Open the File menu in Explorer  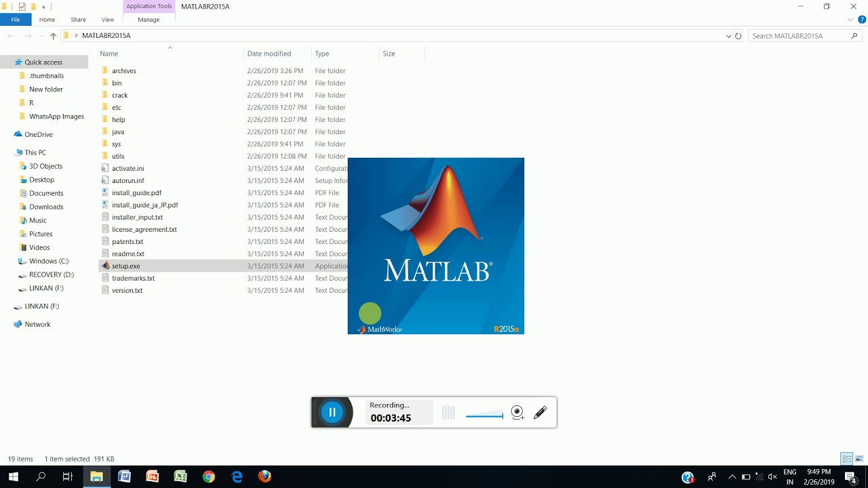tap(15, 20)
